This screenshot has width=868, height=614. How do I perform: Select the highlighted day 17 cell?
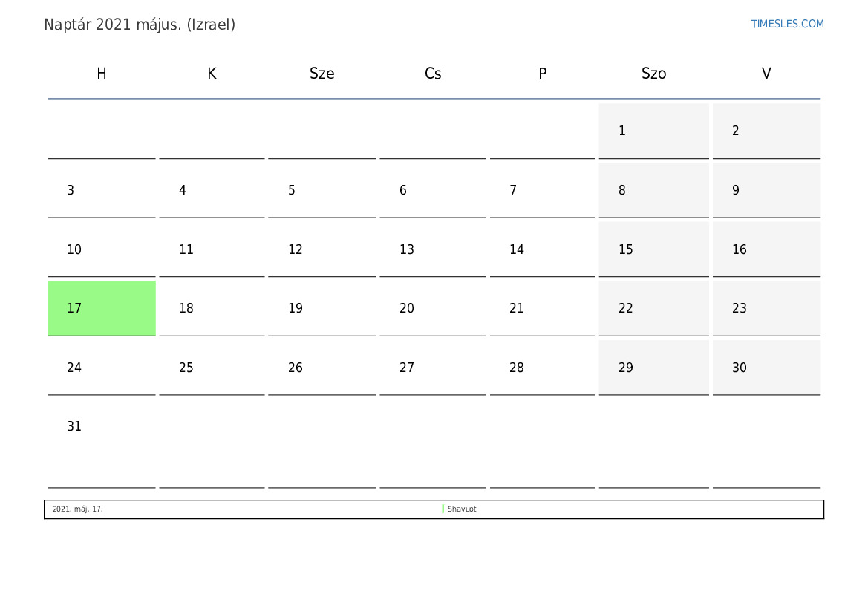pyautogui.click(x=101, y=308)
